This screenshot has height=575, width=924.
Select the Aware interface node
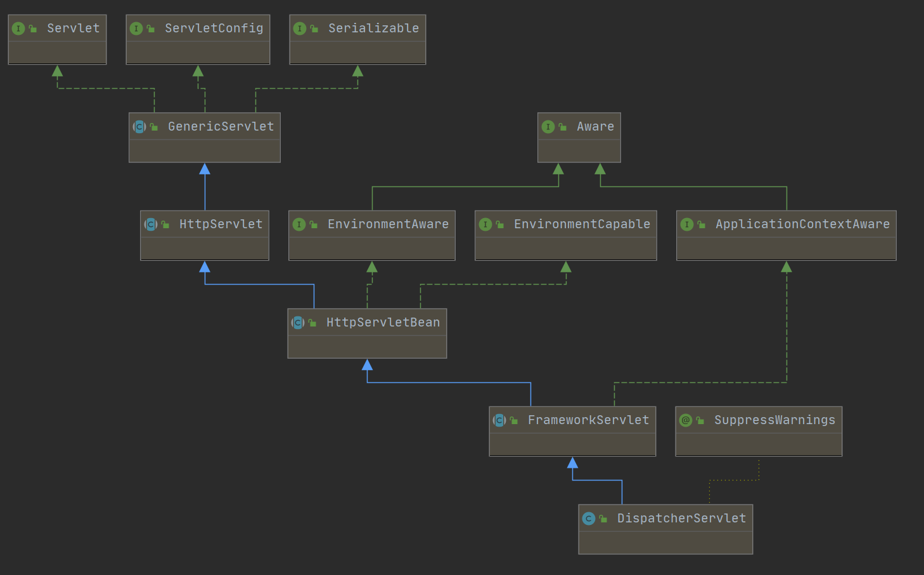pos(579,137)
